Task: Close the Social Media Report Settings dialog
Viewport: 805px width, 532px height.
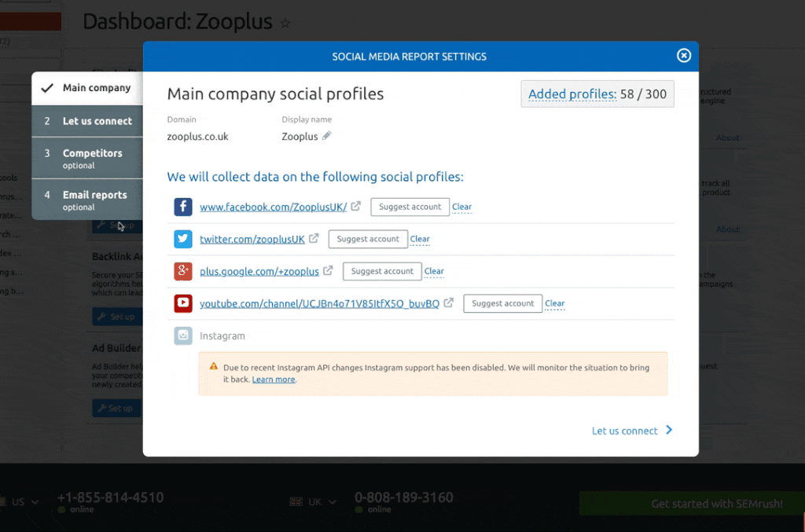Action: click(683, 56)
